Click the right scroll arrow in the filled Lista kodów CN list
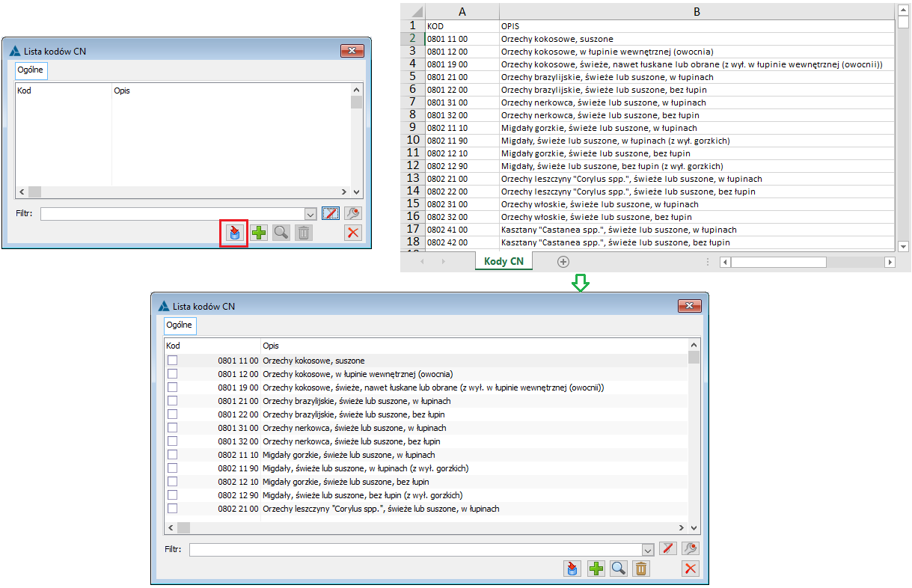This screenshot has width=912, height=588. (x=681, y=527)
